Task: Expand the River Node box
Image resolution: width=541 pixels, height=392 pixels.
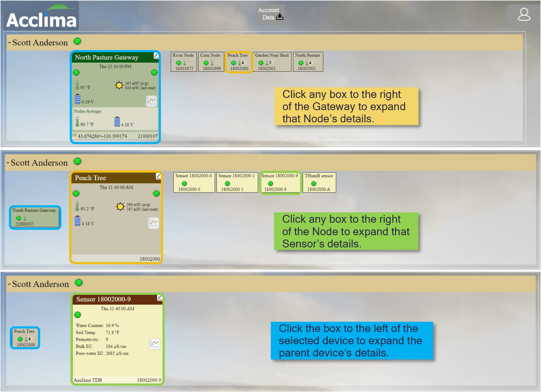Action: (183, 62)
